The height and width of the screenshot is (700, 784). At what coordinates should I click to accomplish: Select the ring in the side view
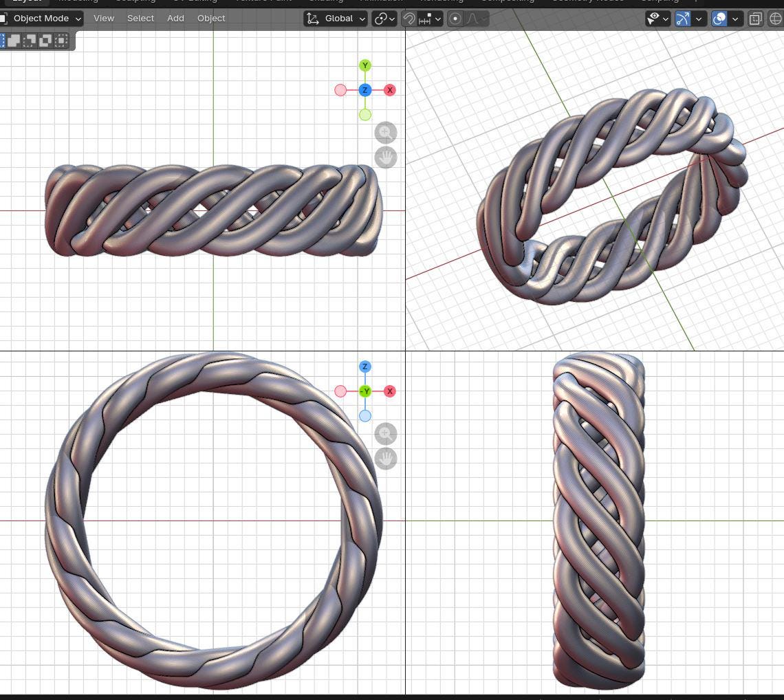click(x=598, y=520)
